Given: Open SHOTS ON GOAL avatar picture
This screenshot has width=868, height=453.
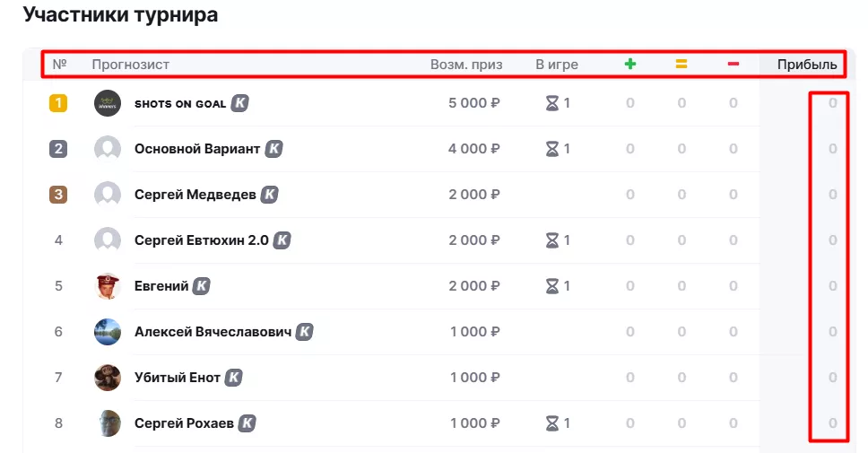Looking at the screenshot, I should click(108, 103).
